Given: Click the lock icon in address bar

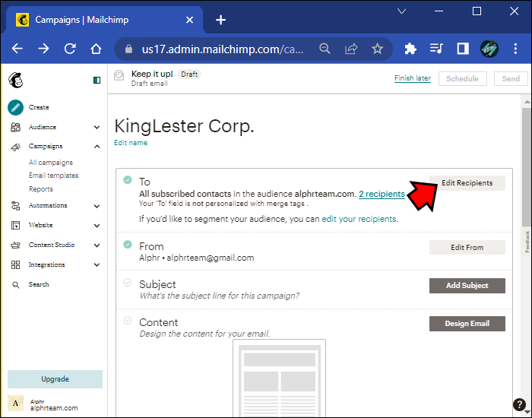Looking at the screenshot, I should click(x=128, y=49).
